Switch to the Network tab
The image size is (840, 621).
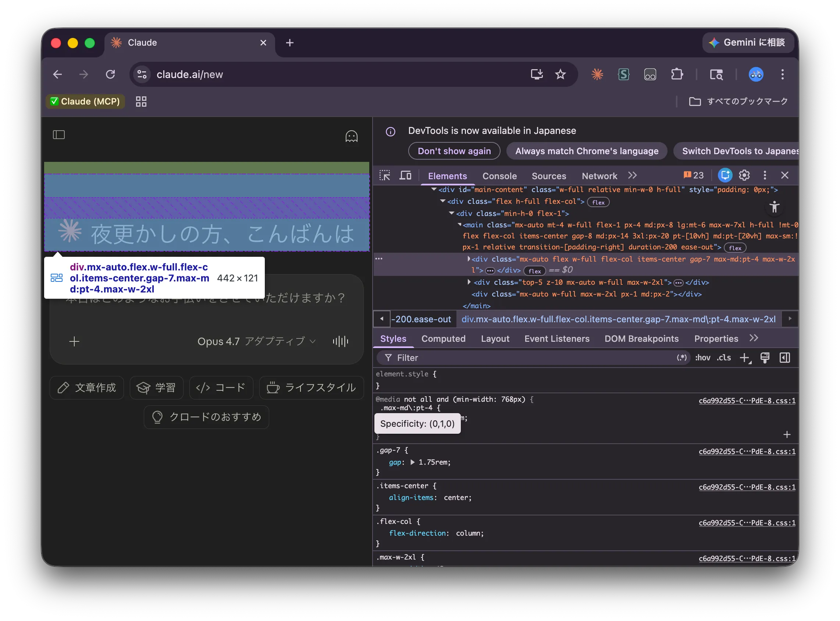click(x=599, y=176)
